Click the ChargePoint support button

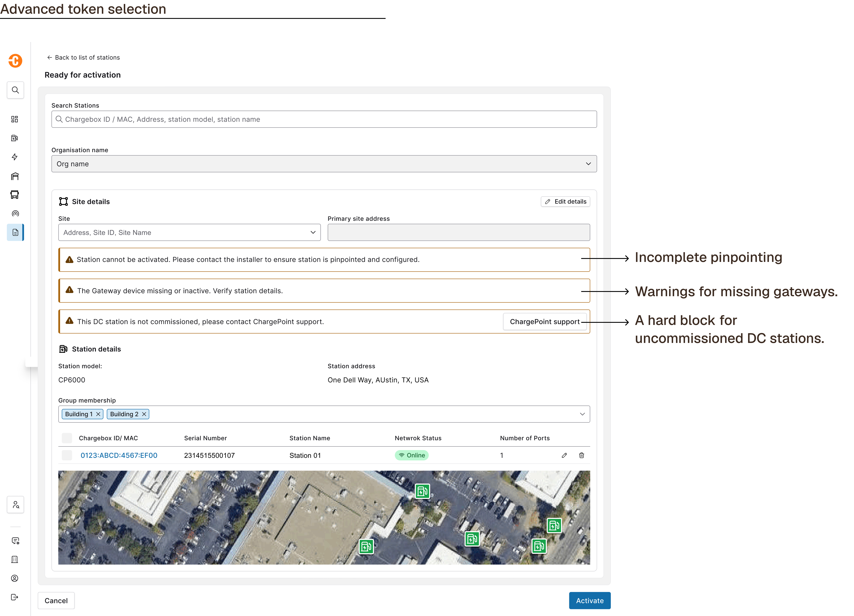pos(545,322)
